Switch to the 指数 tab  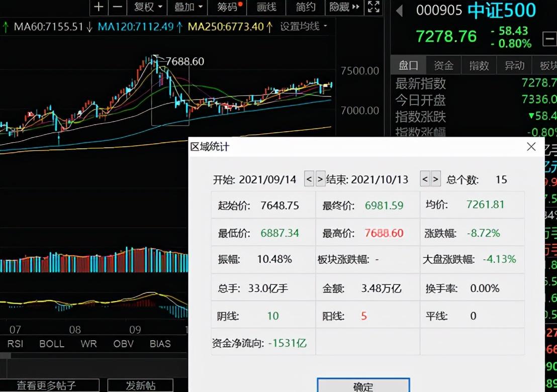pos(479,65)
